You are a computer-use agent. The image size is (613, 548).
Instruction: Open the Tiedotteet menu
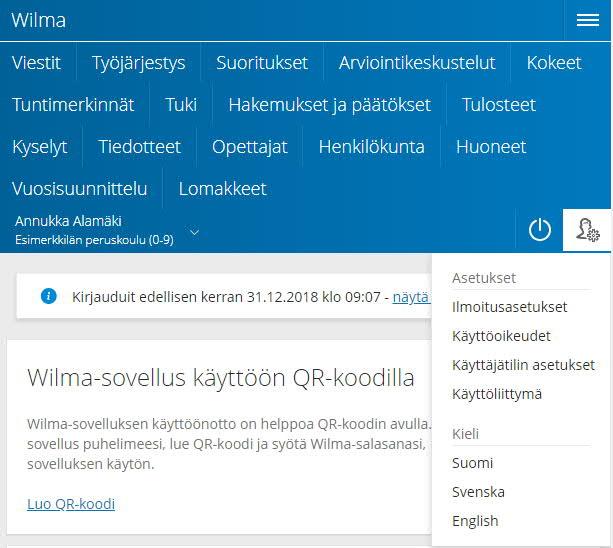tap(139, 147)
